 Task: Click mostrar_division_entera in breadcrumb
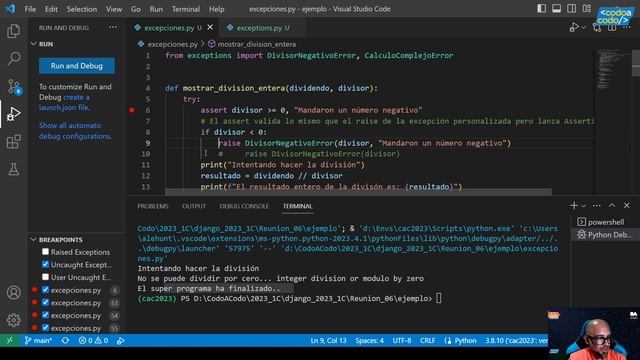[x=256, y=44]
